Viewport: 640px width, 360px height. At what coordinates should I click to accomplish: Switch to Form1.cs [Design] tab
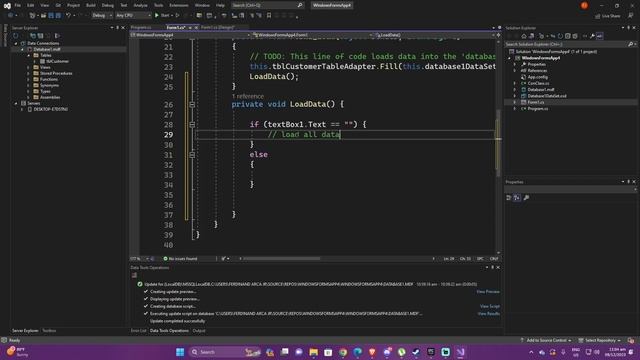pyautogui.click(x=218, y=27)
